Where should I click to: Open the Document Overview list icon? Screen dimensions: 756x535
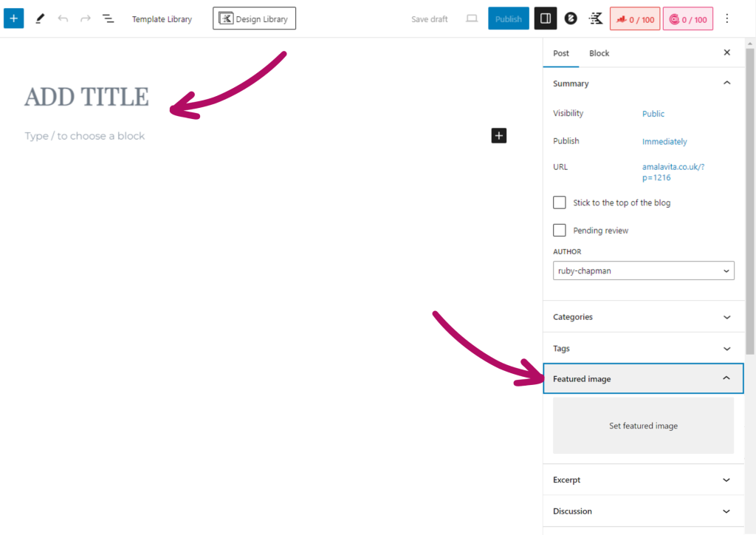coord(109,18)
